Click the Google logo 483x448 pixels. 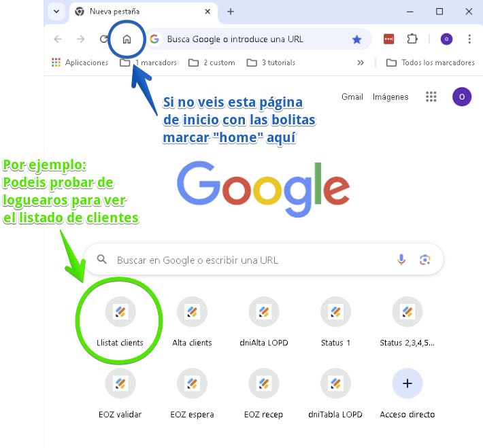263,188
